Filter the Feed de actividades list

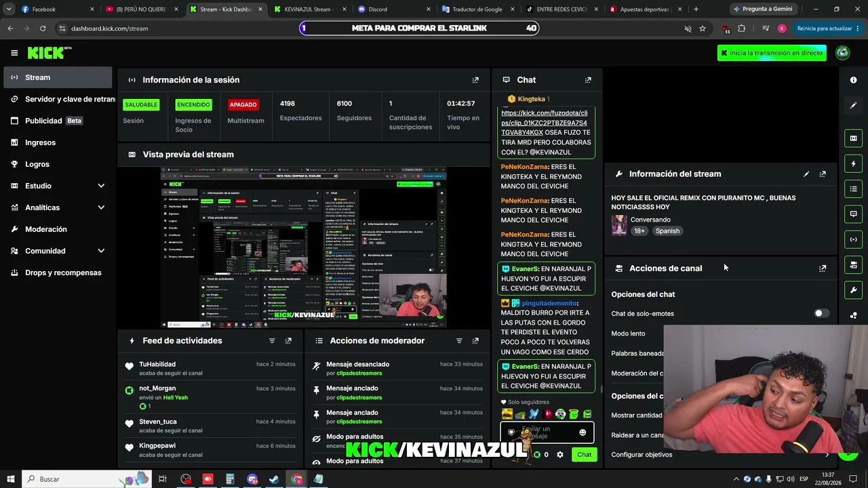tap(272, 341)
